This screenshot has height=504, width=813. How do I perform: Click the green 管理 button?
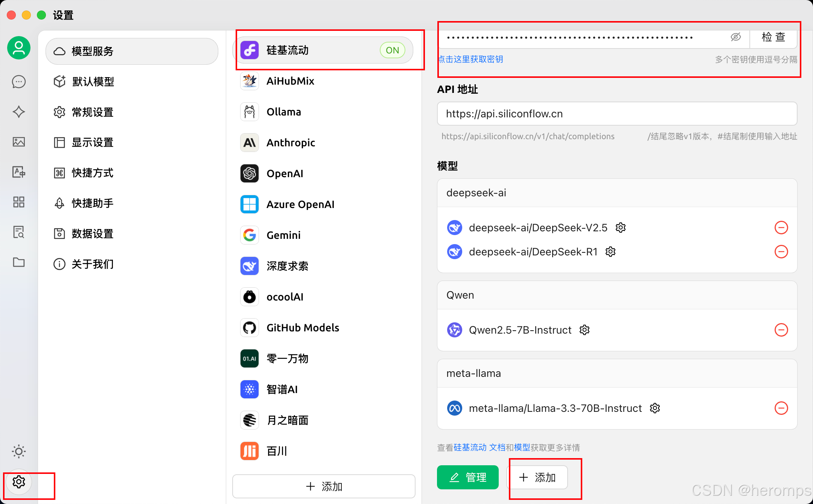(467, 477)
